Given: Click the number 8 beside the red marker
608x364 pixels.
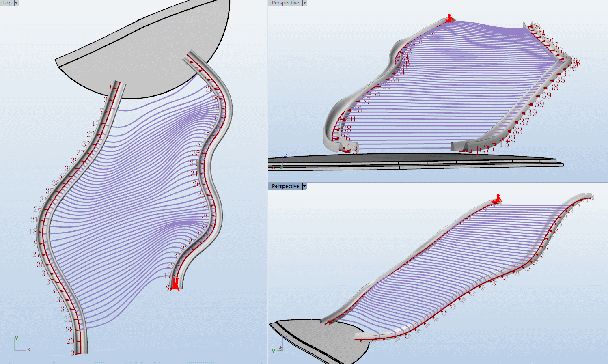Looking at the screenshot, I should [x=167, y=287].
